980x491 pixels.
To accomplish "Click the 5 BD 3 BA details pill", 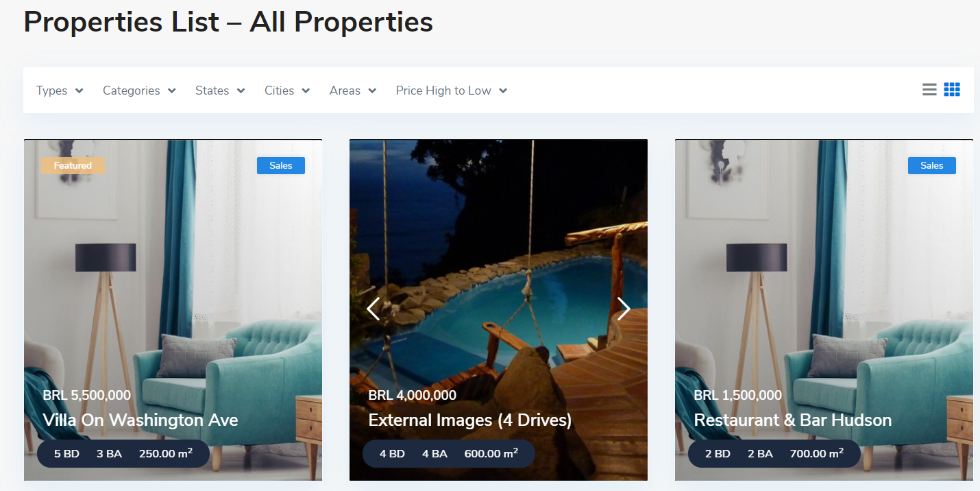I will click(x=123, y=453).
